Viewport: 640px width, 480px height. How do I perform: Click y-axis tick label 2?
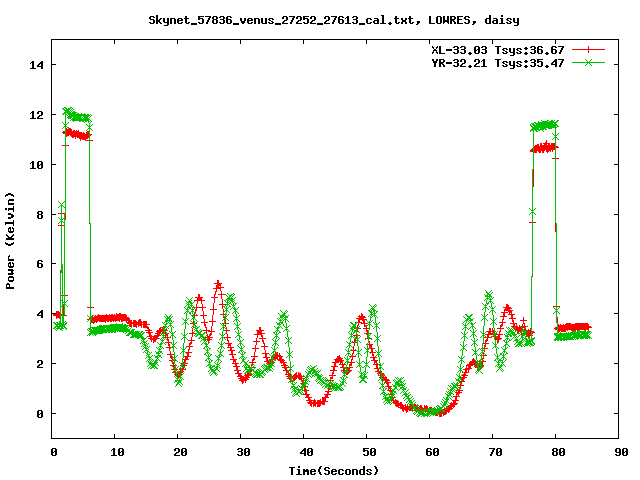(40, 364)
